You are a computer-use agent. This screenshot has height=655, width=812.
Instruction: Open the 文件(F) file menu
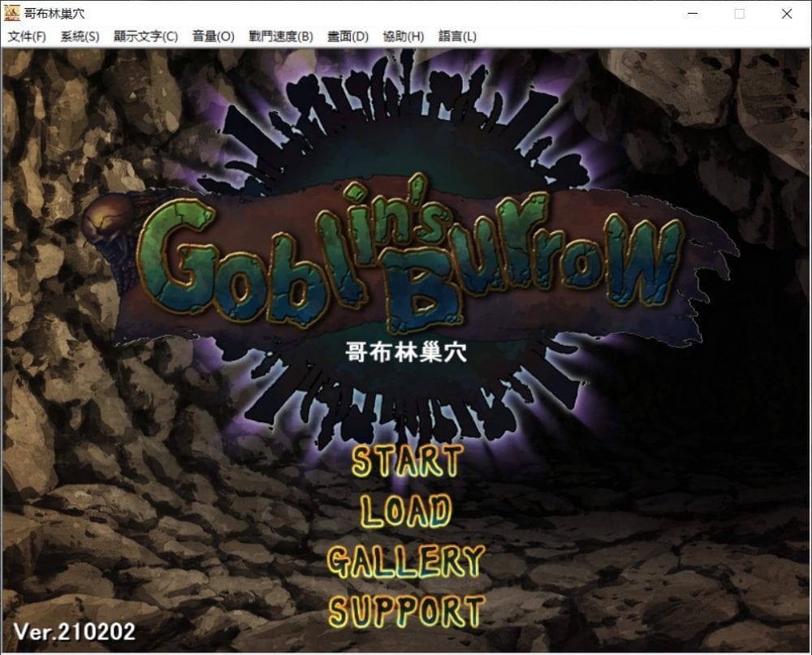click(x=27, y=37)
